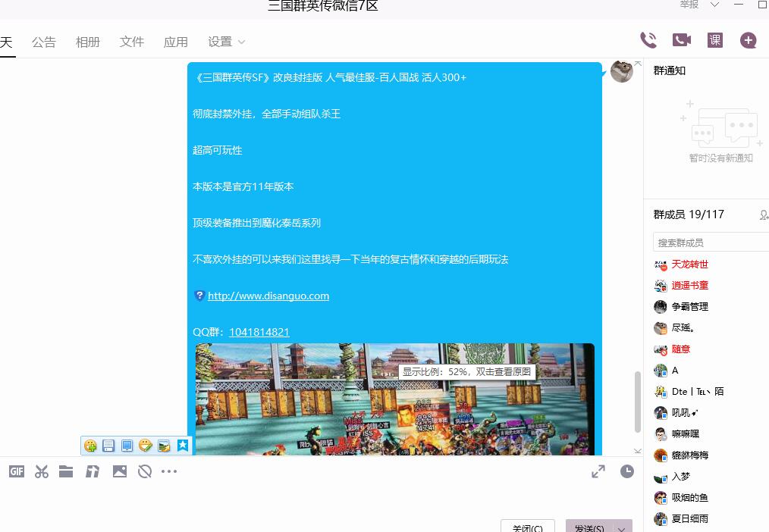Click the emoji edit icon

pos(146,446)
